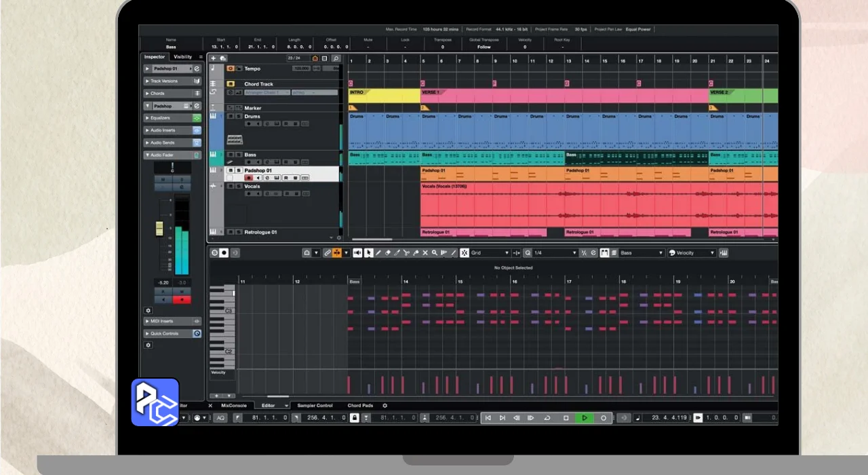Toggle Acoustic Feedback speaker icon

357,253
